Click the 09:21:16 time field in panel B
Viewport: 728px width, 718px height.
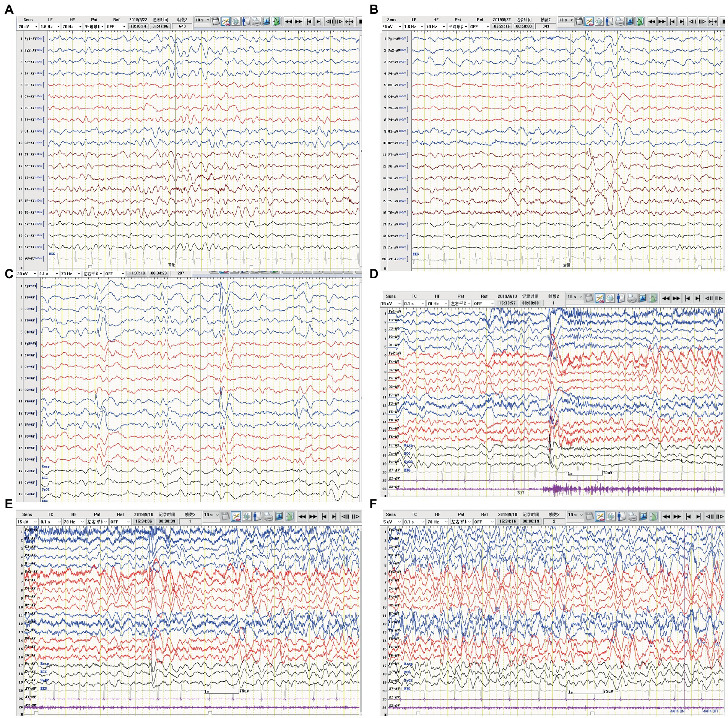click(502, 26)
